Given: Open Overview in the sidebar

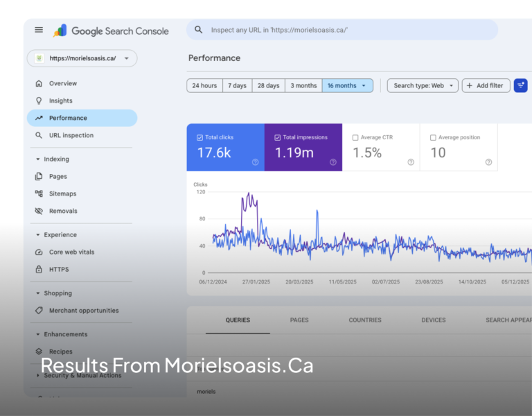Looking at the screenshot, I should coord(82,83).
